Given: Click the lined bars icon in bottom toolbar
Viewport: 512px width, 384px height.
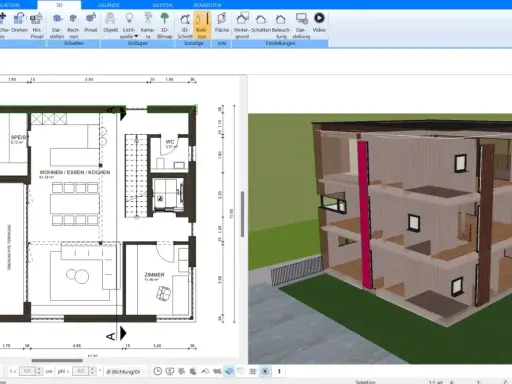Looking at the screenshot, I should (x=253, y=371).
